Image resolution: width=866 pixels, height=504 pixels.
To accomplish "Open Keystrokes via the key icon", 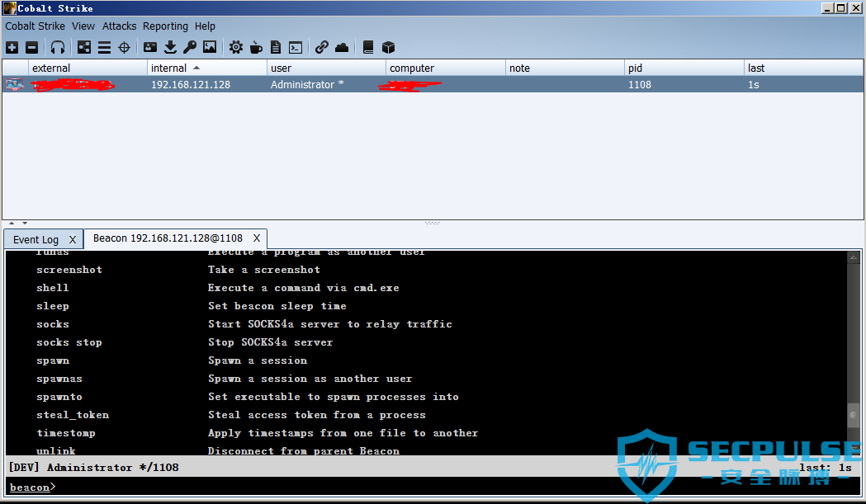I will pos(190,48).
